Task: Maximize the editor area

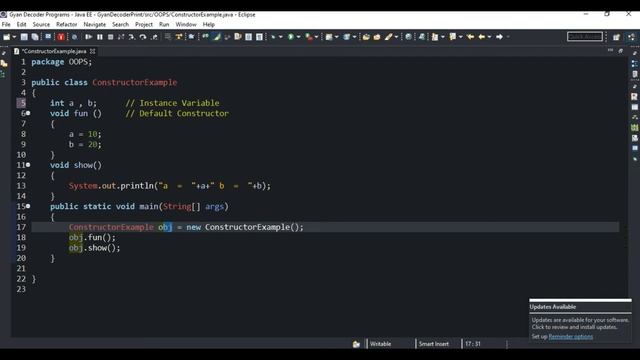Action: pos(620,51)
